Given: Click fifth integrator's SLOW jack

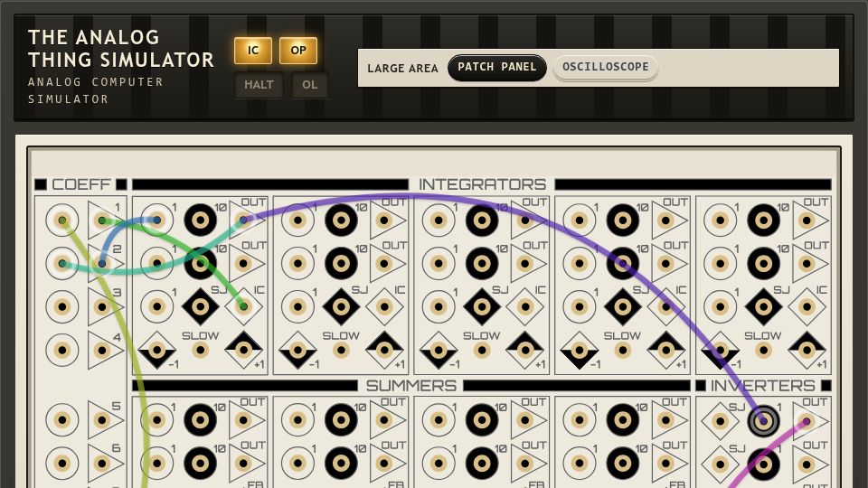Looking at the screenshot, I should 763,350.
